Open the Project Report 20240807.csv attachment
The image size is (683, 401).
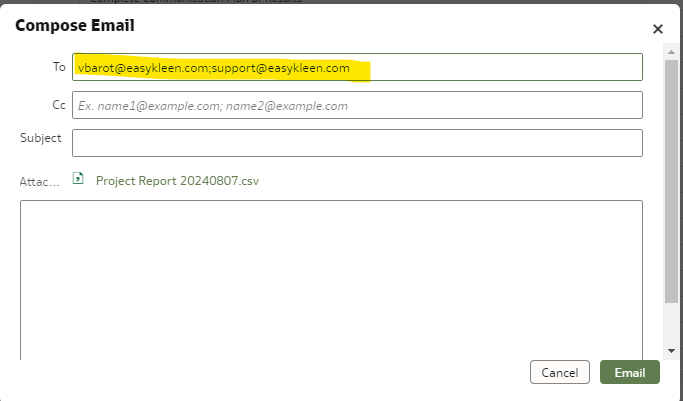177,181
